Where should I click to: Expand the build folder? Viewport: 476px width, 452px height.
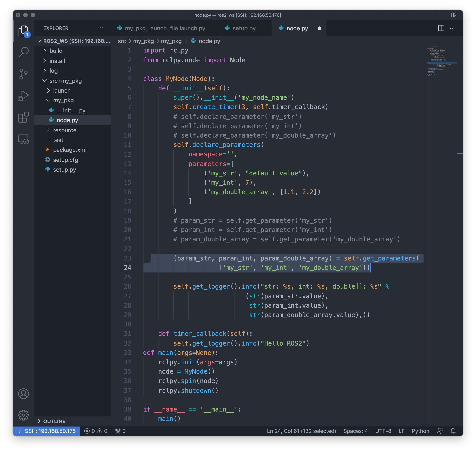(x=56, y=51)
